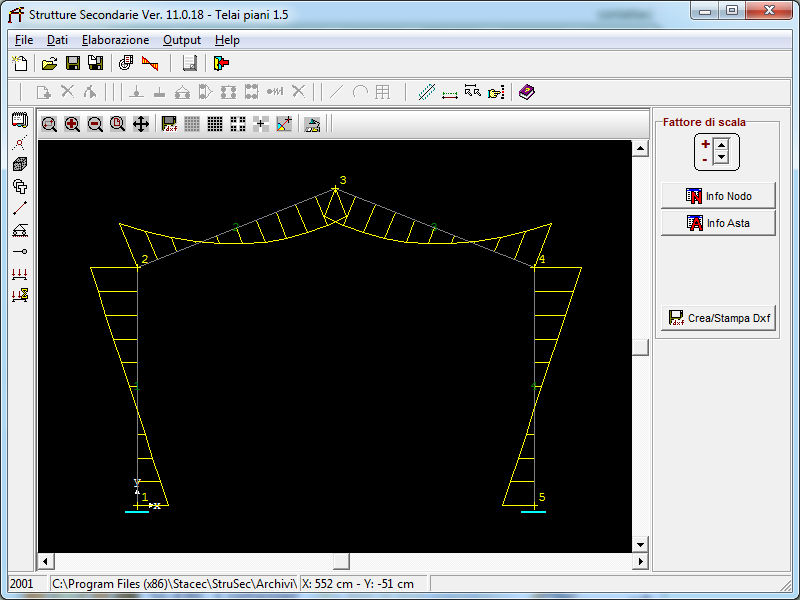This screenshot has height=600, width=800.
Task: Click the roller support constraint icon in sidebar
Action: coord(20,230)
